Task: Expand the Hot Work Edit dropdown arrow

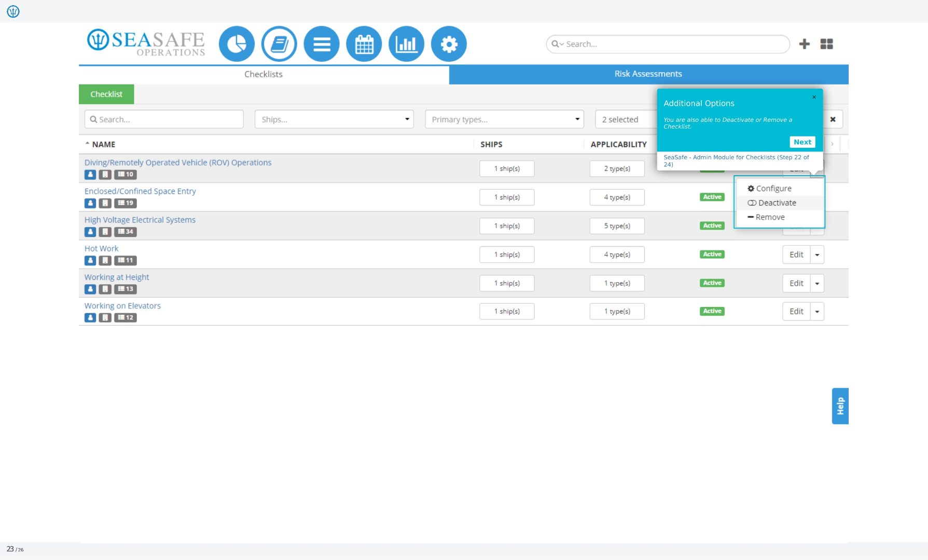Action: pyautogui.click(x=817, y=255)
